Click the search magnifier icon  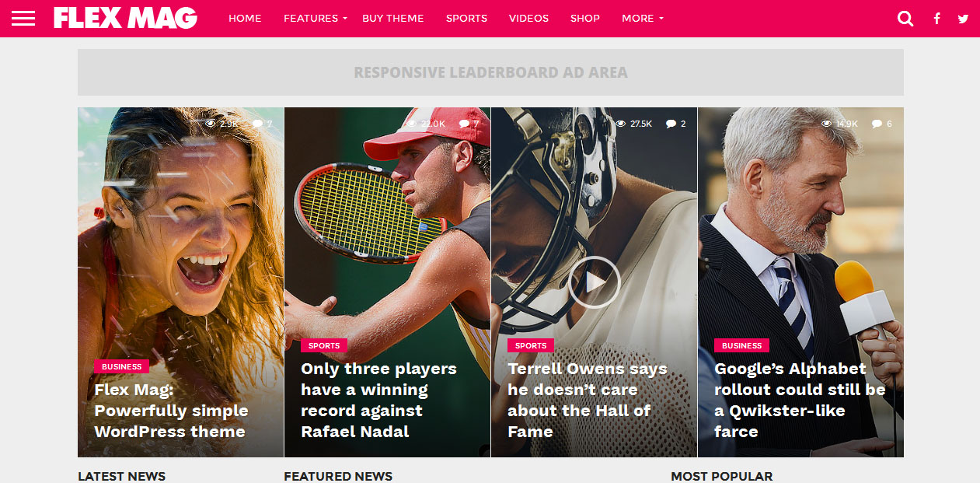[905, 19]
